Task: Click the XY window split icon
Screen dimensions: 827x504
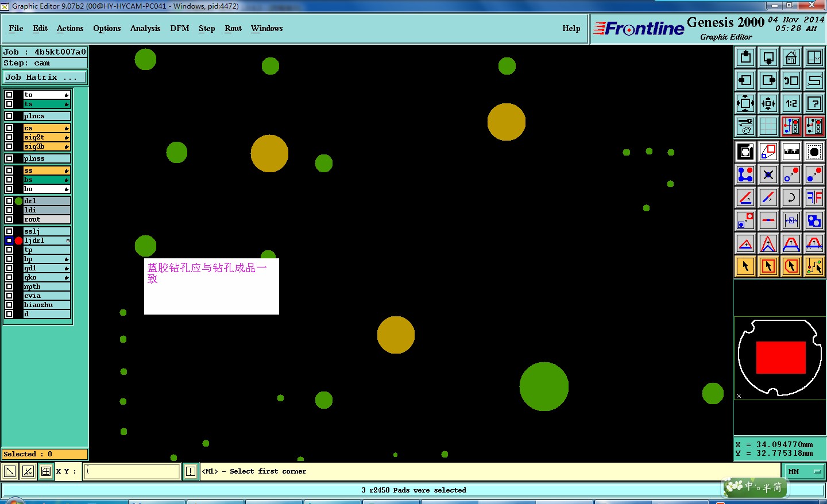Action: (x=814, y=57)
